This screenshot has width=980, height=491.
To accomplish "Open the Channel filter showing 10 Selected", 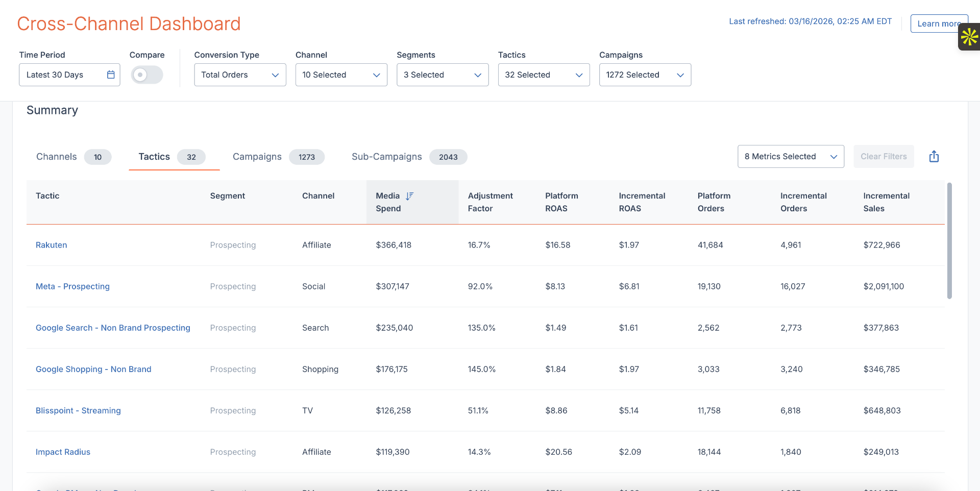I will pos(341,75).
